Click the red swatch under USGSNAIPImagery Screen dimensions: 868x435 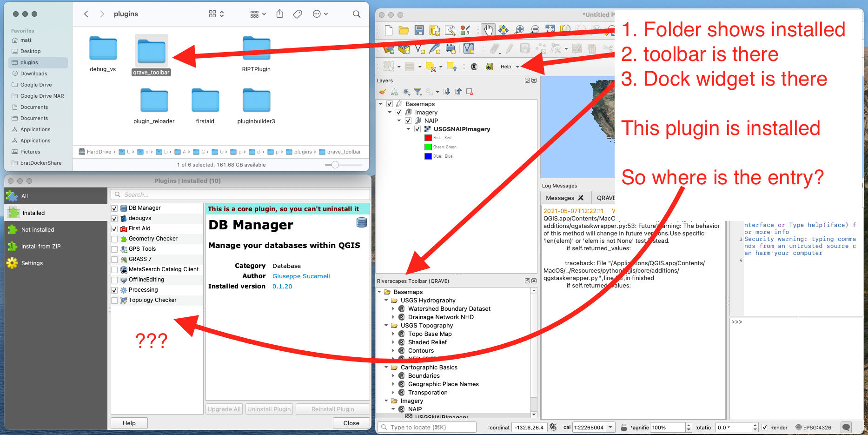pyautogui.click(x=428, y=137)
